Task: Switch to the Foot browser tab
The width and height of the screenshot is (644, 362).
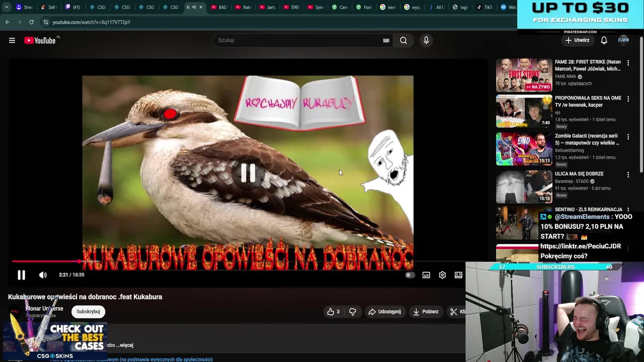Action: tap(364, 7)
